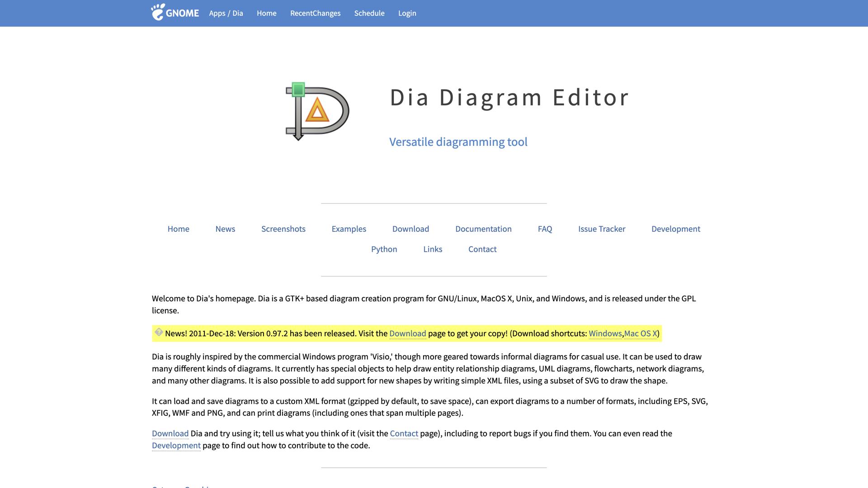Open the Issue Tracker link
Screen dimensions: 868x488
tap(601, 229)
